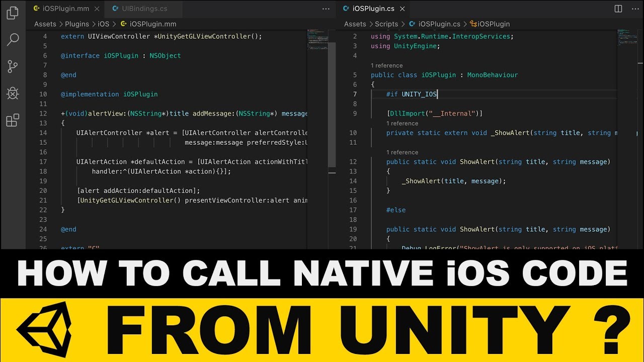This screenshot has height=362, width=644.
Task: Open the Explorer view in activity bar
Action: pos(13,13)
